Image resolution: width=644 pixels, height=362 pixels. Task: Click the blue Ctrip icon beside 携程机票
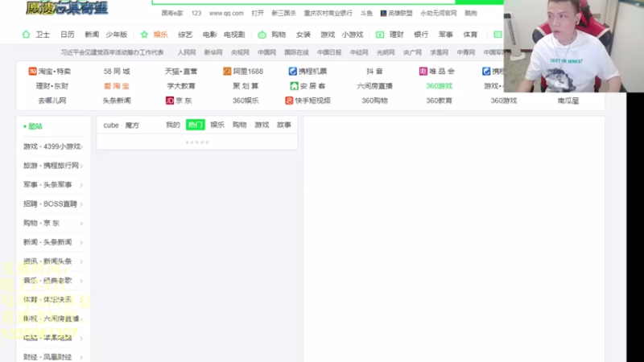point(292,72)
